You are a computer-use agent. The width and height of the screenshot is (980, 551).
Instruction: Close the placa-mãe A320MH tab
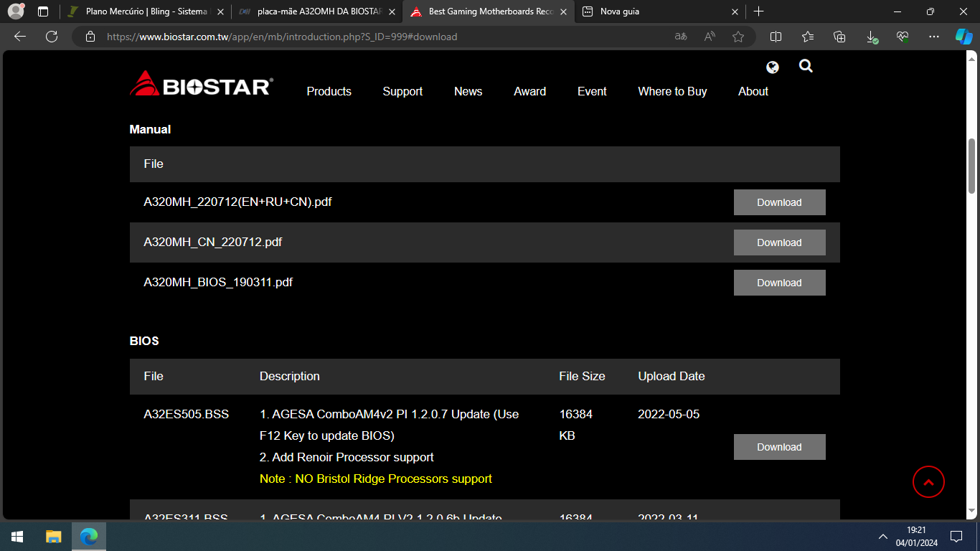click(x=392, y=11)
